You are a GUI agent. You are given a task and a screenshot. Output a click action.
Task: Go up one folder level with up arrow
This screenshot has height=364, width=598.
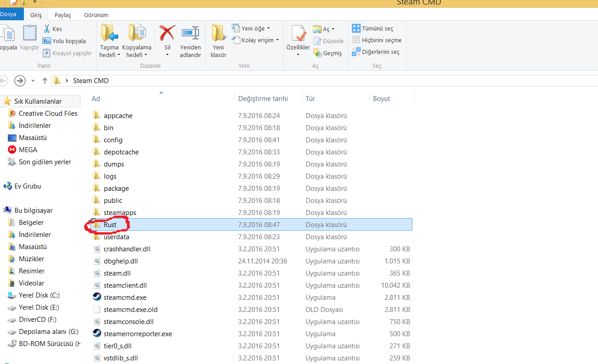coord(45,81)
